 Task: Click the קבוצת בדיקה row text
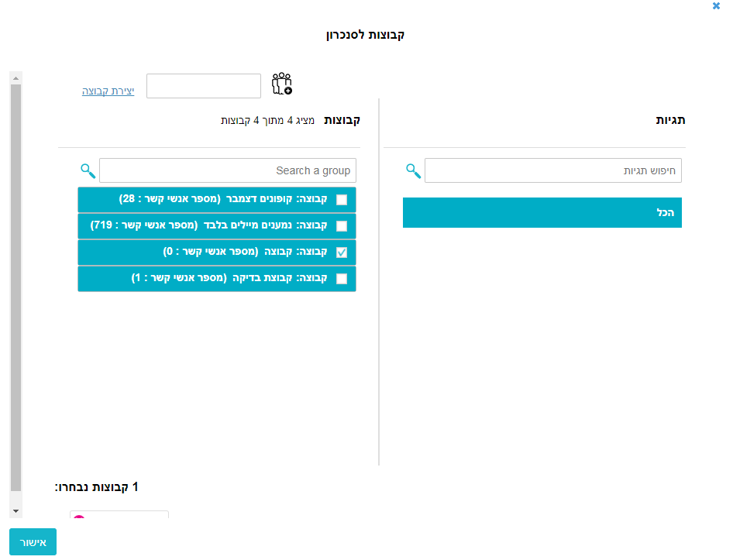click(229, 278)
